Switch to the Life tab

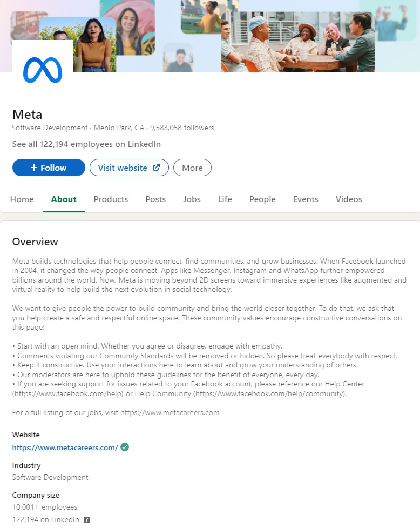225,199
